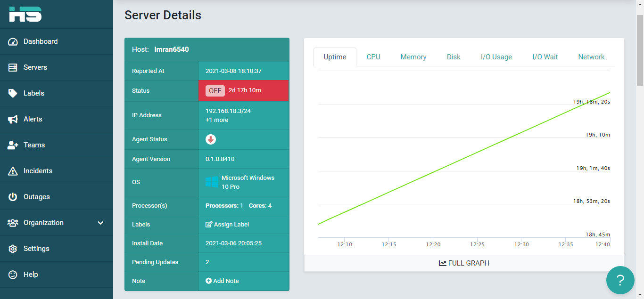Click the OFF status badge
Screen dimensions: 644x299
point(215,91)
